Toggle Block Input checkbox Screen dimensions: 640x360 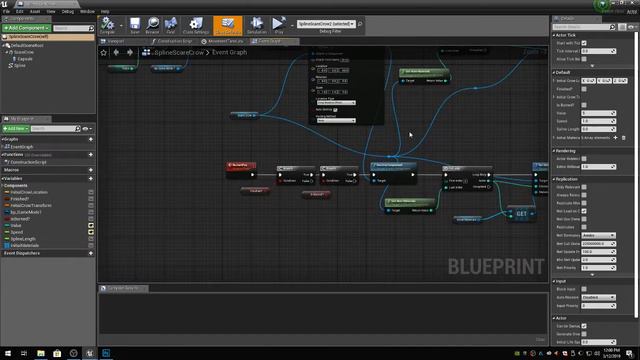[584, 289]
